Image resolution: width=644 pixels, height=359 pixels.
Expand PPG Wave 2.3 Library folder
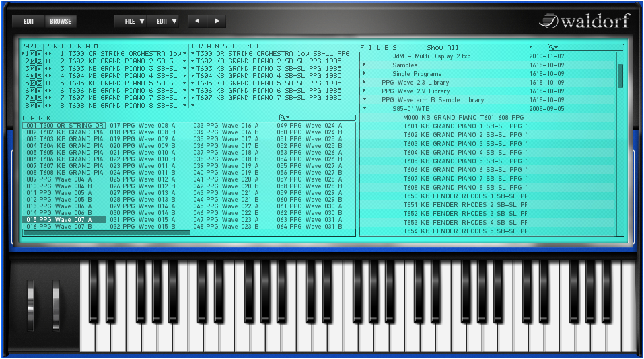pyautogui.click(x=364, y=82)
